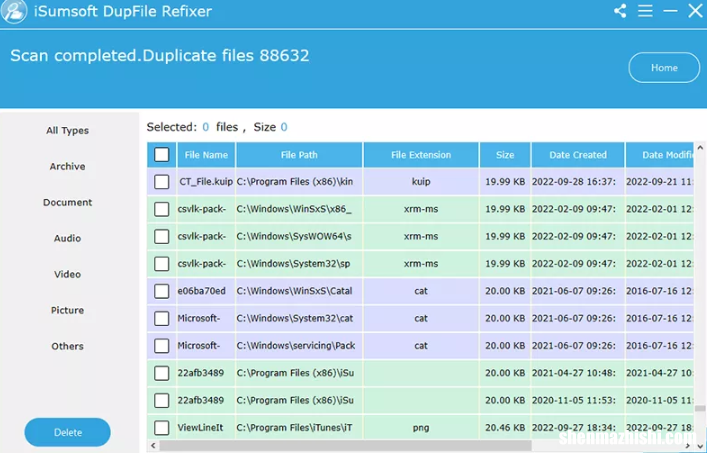Viewport: 707px width, 453px height.
Task: Click the vertical scrollbar up arrow
Action: 700,148
